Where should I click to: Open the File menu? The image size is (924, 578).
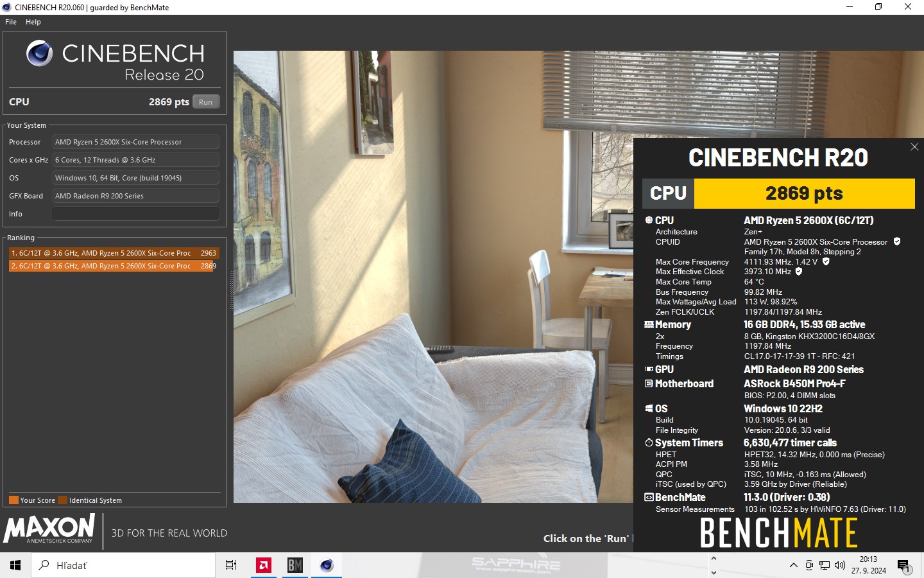click(x=11, y=22)
